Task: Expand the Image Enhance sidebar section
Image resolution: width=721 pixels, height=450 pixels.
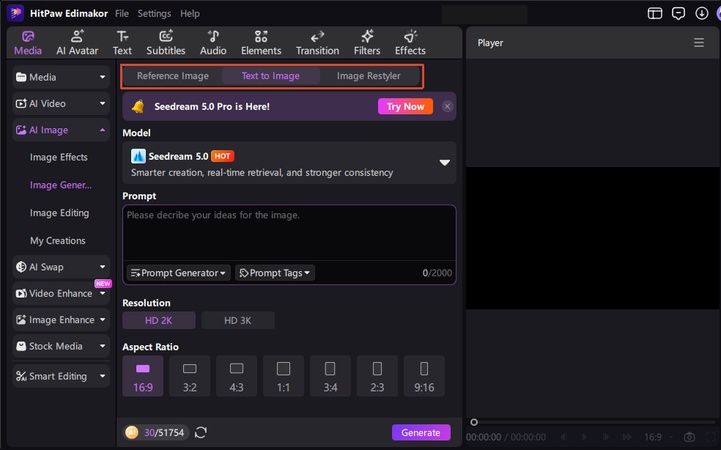Action: [x=61, y=320]
